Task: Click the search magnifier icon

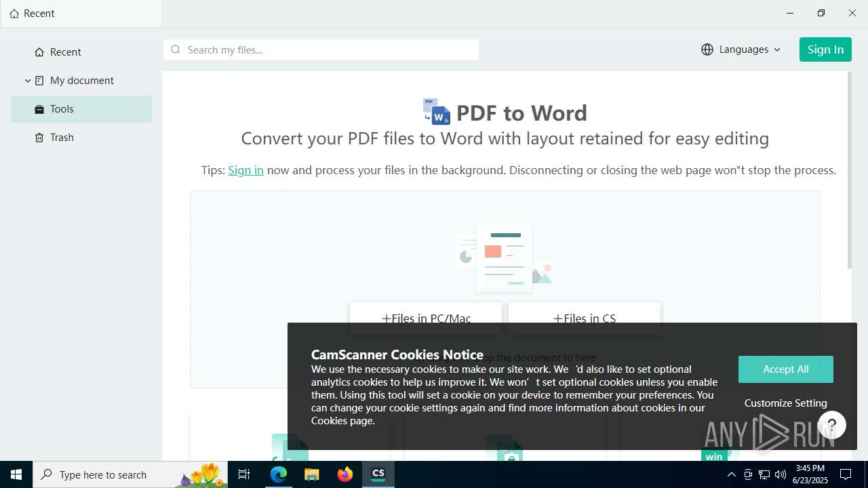Action: pyautogui.click(x=176, y=49)
